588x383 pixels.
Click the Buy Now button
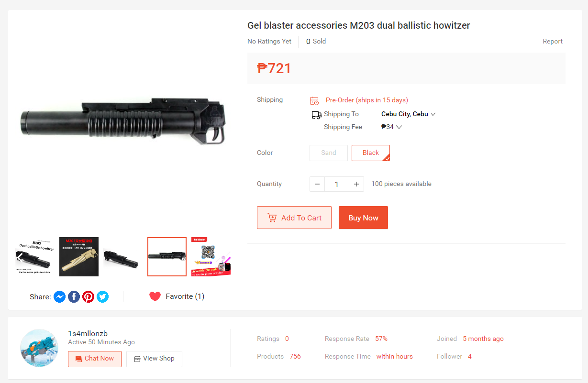364,218
